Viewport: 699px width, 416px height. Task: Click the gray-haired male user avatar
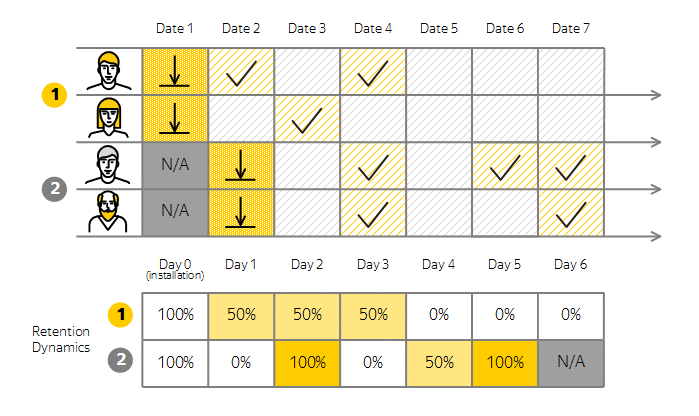(x=108, y=165)
